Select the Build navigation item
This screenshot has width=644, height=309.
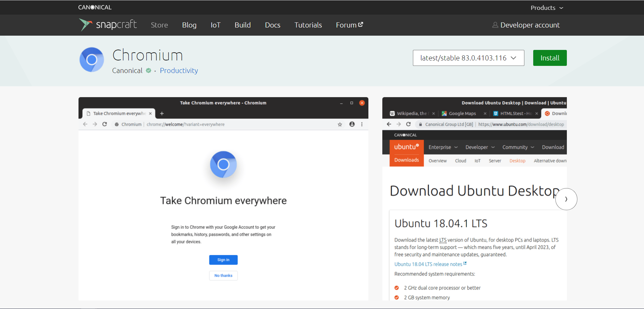(x=243, y=25)
